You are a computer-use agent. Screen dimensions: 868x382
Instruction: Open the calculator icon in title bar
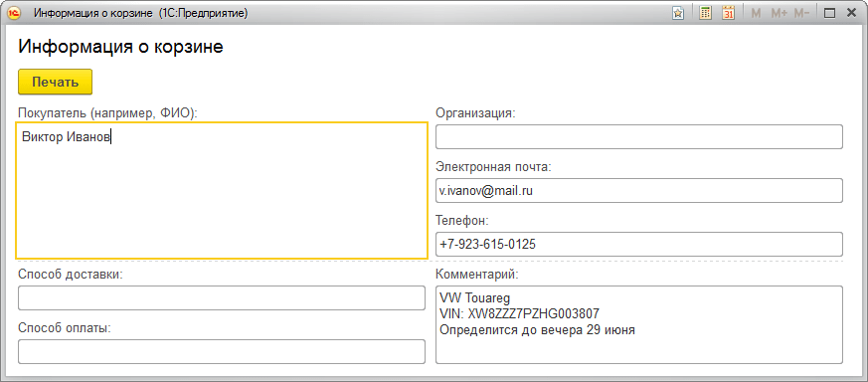(x=705, y=13)
